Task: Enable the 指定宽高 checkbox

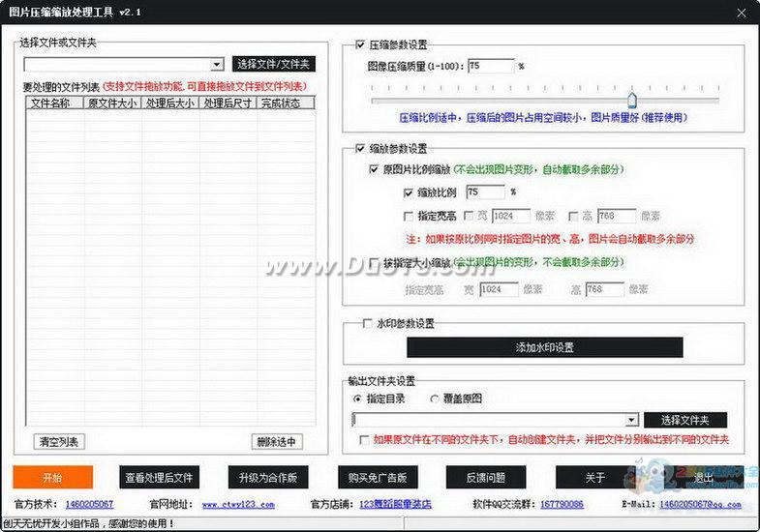Action: click(x=409, y=216)
